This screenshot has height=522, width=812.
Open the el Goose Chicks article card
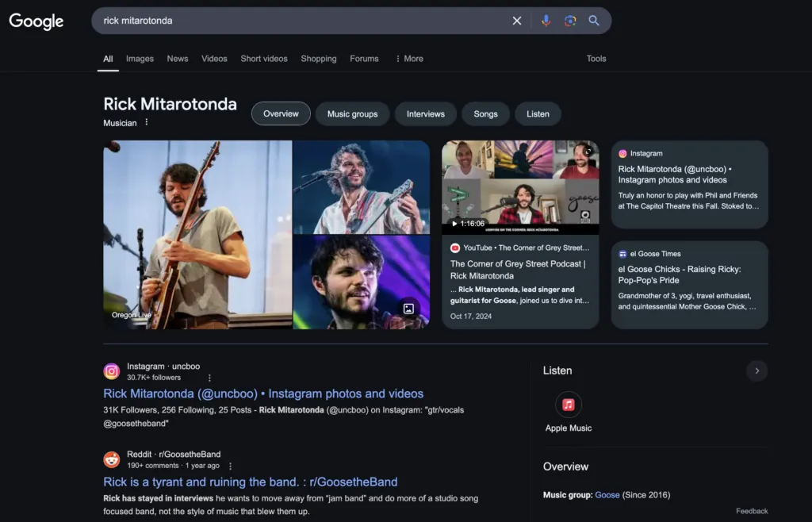(689, 285)
